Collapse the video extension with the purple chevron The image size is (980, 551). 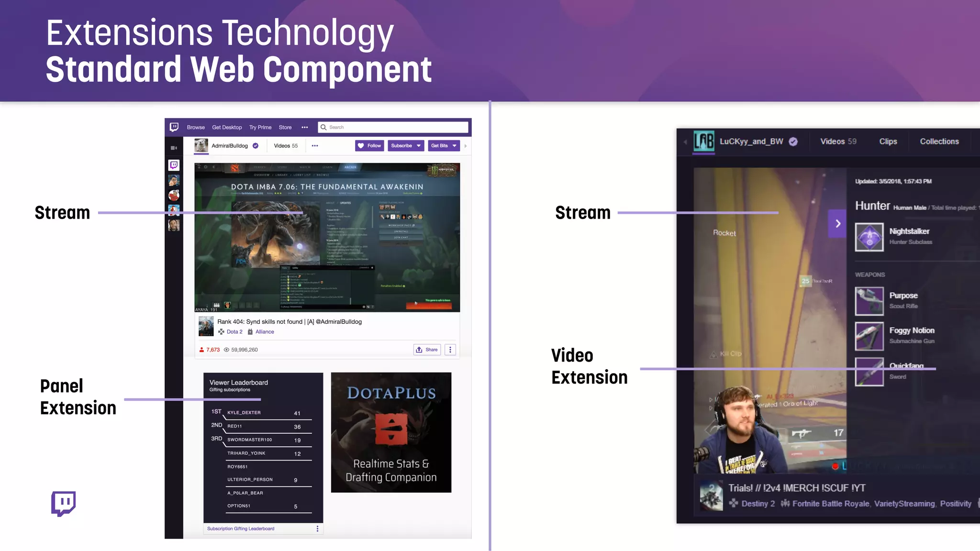[x=838, y=223]
